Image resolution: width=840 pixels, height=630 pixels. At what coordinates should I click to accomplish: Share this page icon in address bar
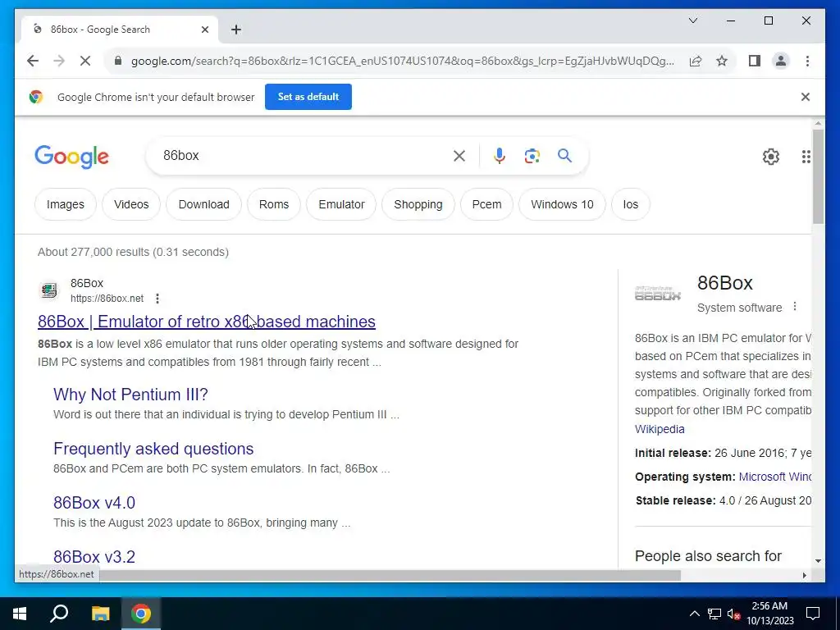coord(696,61)
